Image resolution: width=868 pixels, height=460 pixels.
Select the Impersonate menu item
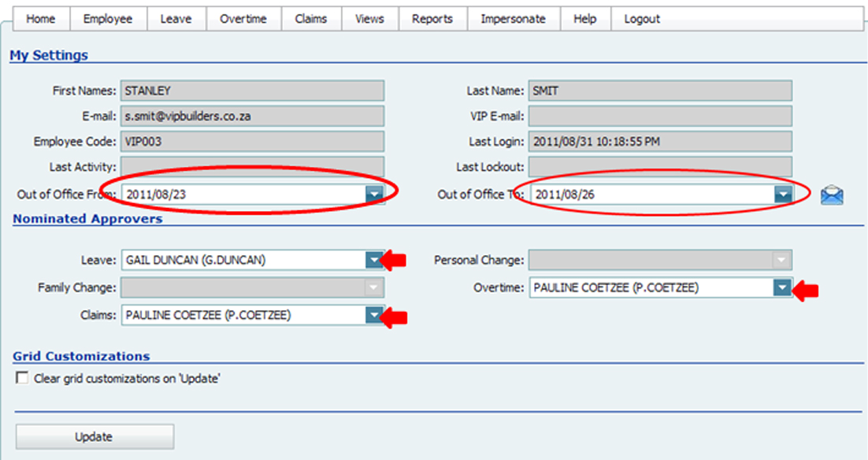[x=513, y=19]
